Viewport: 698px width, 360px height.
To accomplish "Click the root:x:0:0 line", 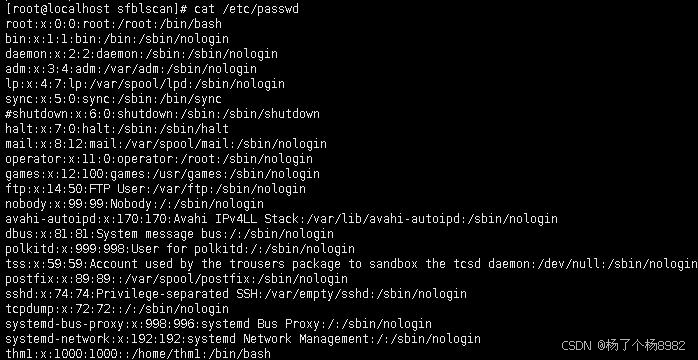I will 114,24.
